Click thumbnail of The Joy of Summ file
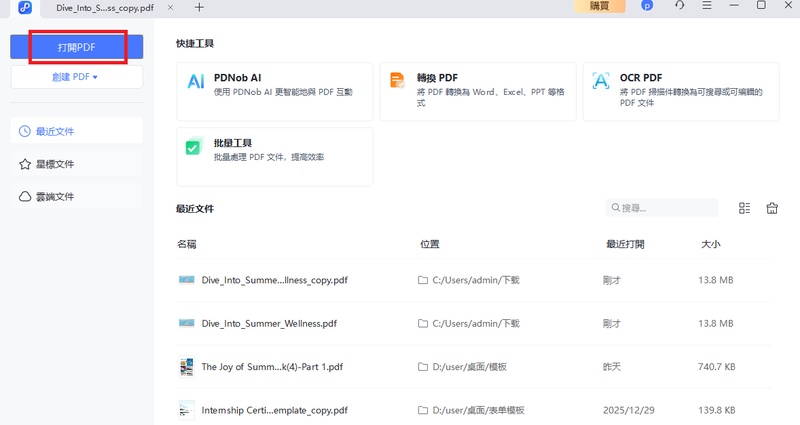Screen dimensions: 800x425 point(187,367)
